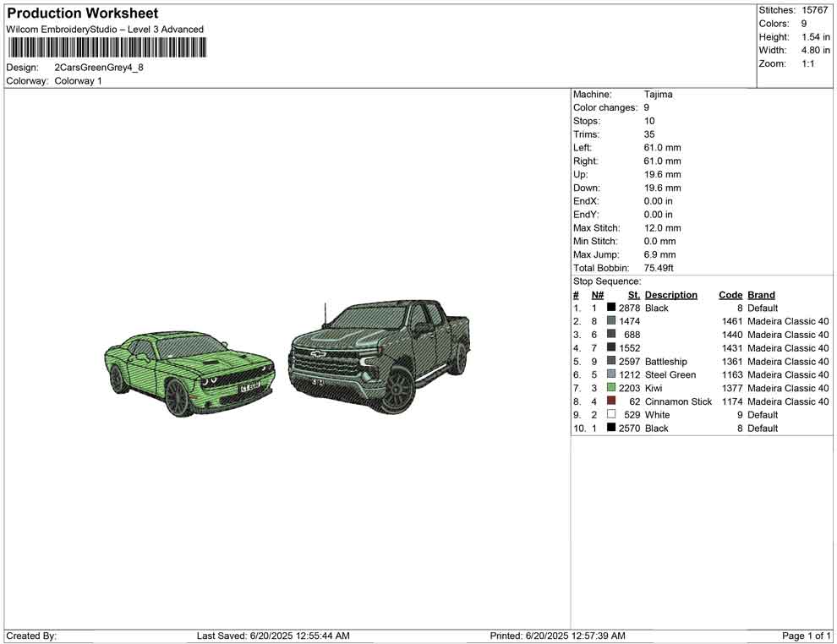The width and height of the screenshot is (837, 644).
Task: Click the 'Printed' timestamp in footer
Action: (557, 636)
